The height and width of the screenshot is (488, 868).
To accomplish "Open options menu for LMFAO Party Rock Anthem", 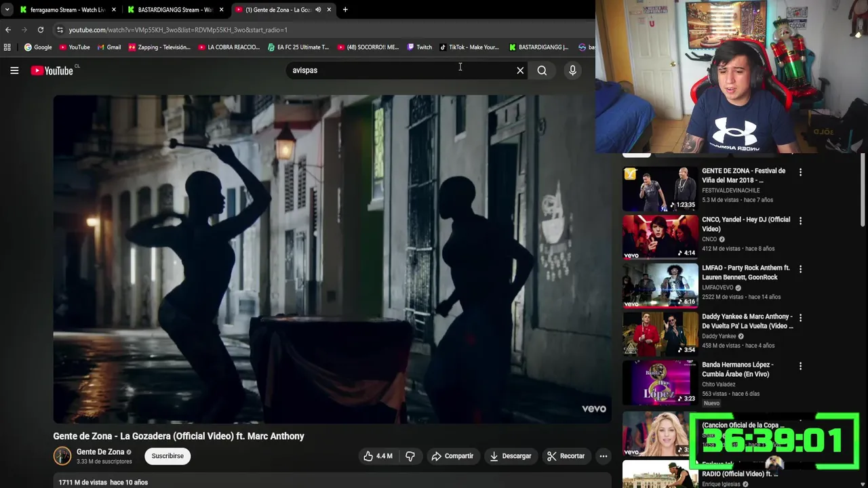I will click(x=800, y=269).
